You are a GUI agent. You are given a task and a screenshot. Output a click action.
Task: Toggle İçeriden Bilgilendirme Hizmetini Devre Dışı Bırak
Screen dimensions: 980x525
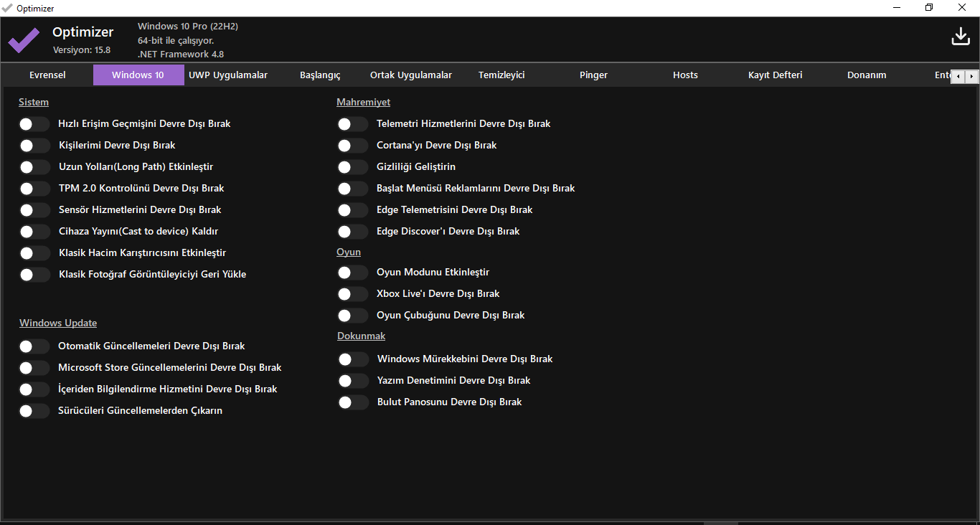[x=34, y=389]
